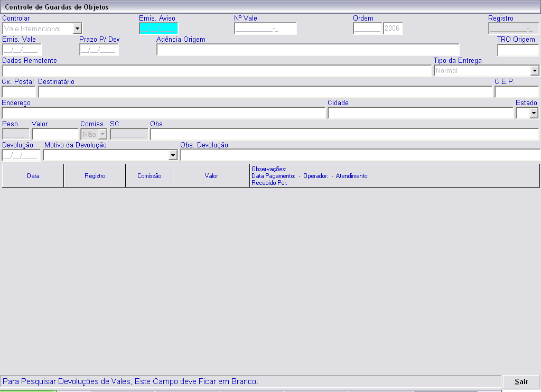Select the Destinatário text field

265,92
